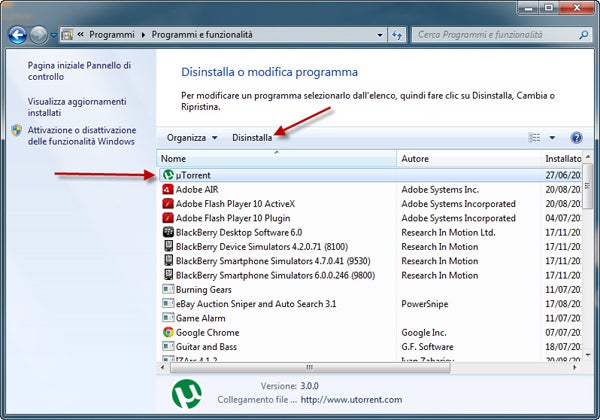The image size is (600, 420).
Task: Change view with the view icon
Action: point(534,137)
